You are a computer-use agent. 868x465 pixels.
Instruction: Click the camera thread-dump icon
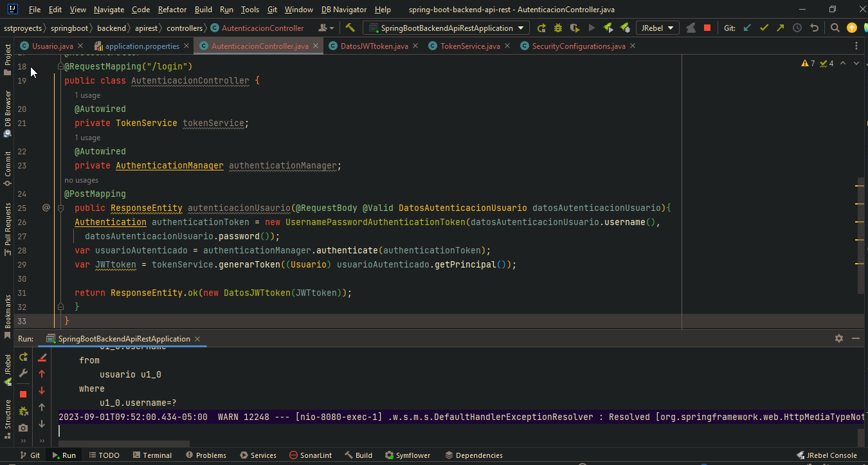(23, 428)
